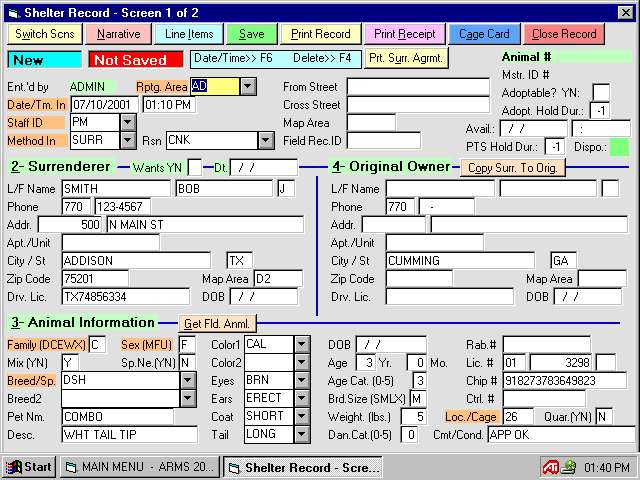The width and height of the screenshot is (640, 480).
Task: Click the Surrenderer Wants YN box
Action: [x=194, y=168]
